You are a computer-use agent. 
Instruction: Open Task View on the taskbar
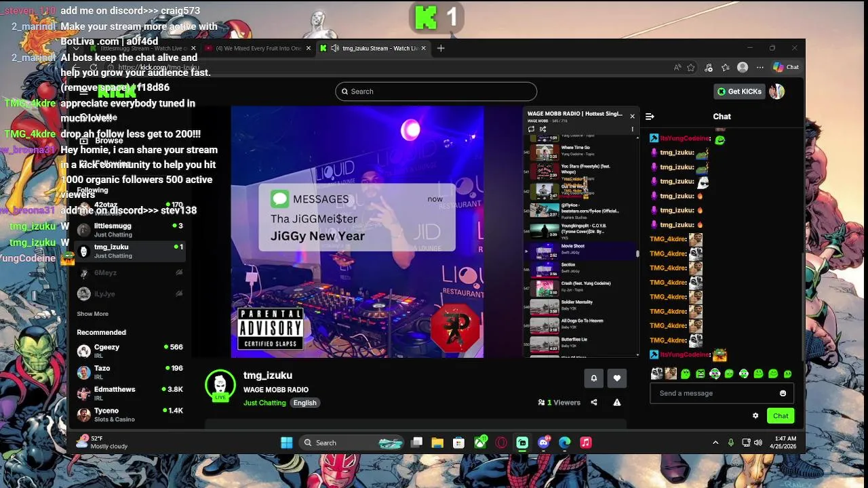(416, 443)
